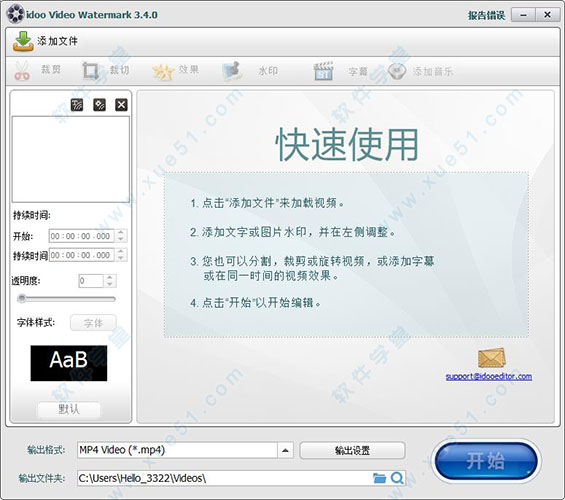Click instruction line 2 about 图片水印
Viewport: 565px width, 500px height.
(293, 232)
